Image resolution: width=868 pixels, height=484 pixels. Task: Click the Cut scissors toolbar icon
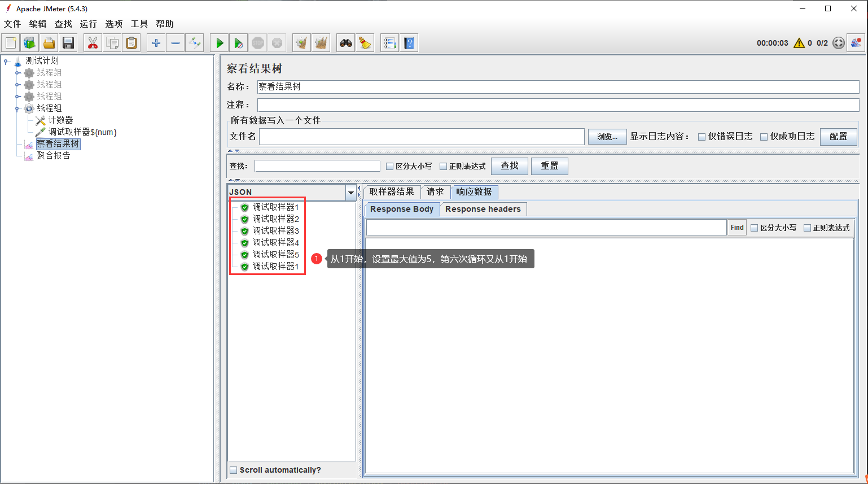(93, 43)
